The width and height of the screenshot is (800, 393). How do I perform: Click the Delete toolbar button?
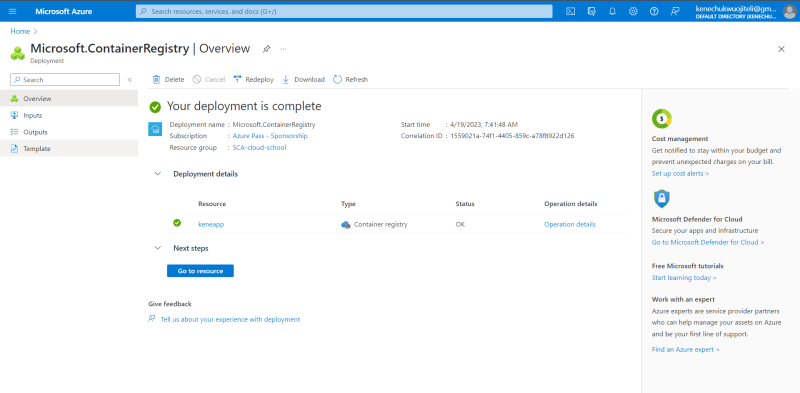(x=169, y=80)
